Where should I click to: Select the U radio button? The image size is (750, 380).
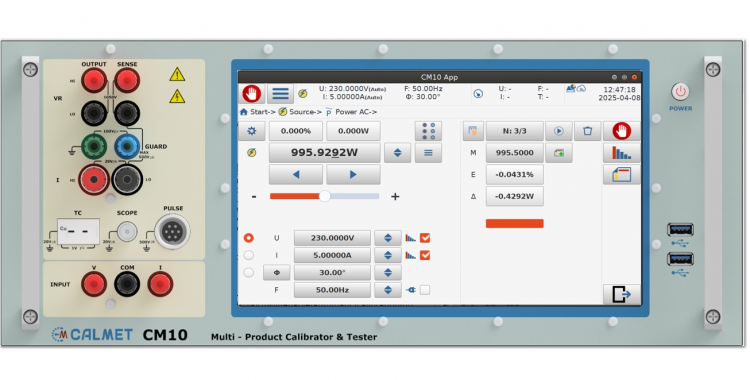click(248, 238)
